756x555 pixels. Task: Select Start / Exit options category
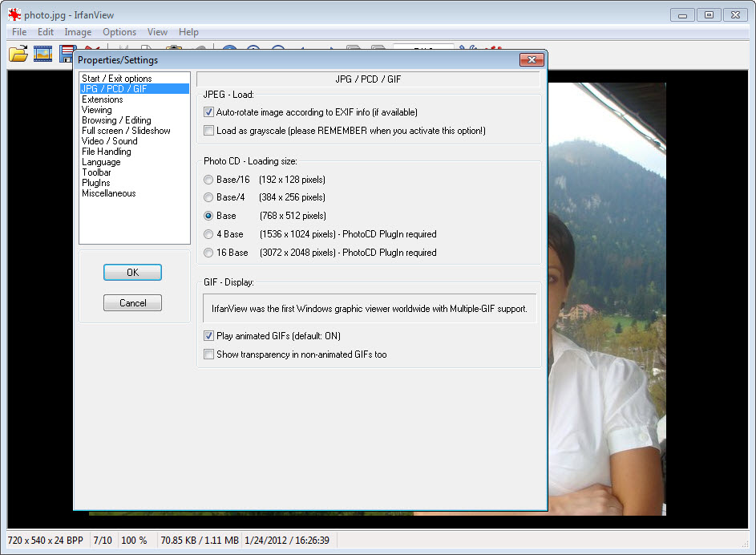pos(134,79)
